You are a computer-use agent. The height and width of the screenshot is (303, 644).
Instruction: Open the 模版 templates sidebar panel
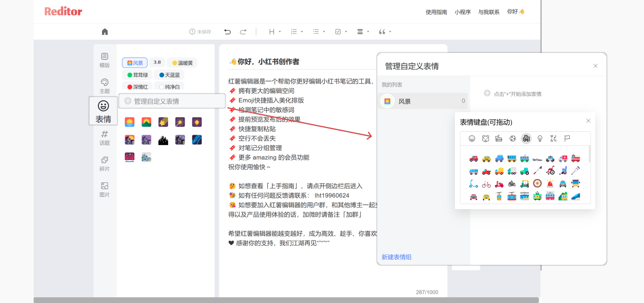pos(104,60)
